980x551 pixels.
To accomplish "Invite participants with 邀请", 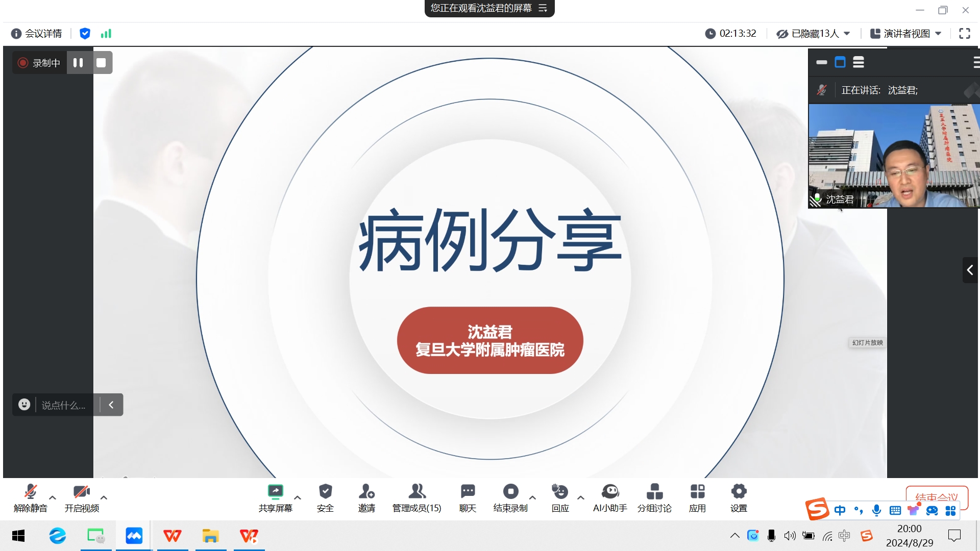I will click(x=366, y=498).
